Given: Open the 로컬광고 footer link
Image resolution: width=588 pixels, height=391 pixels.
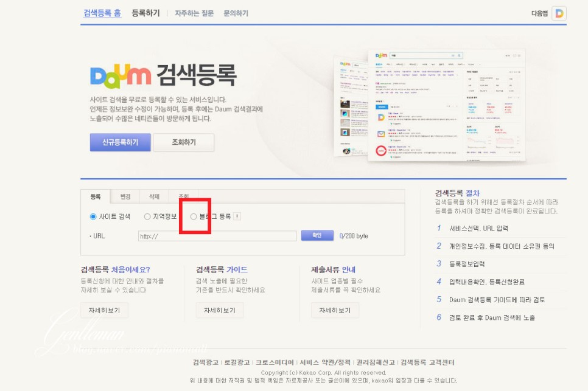Looking at the screenshot, I should 237,362.
